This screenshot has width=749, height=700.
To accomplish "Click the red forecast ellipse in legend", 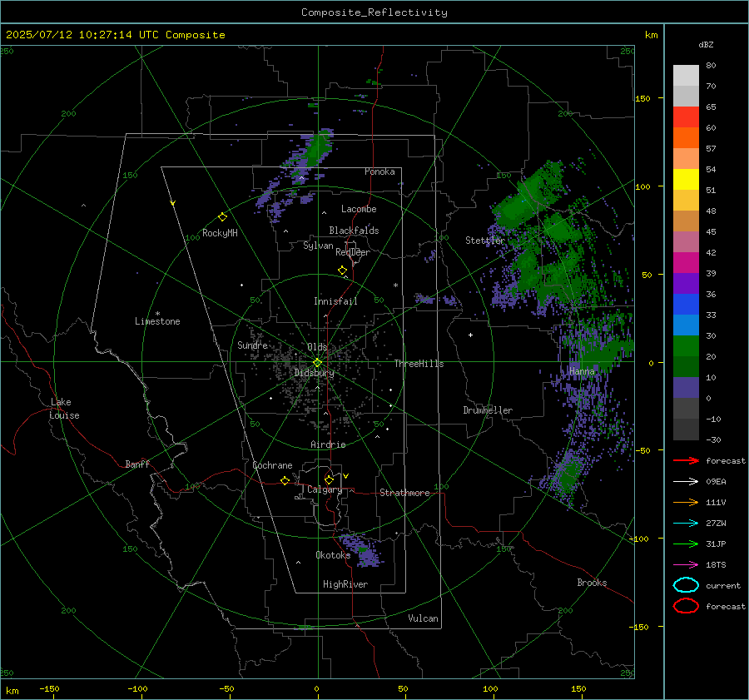I will pos(686,606).
